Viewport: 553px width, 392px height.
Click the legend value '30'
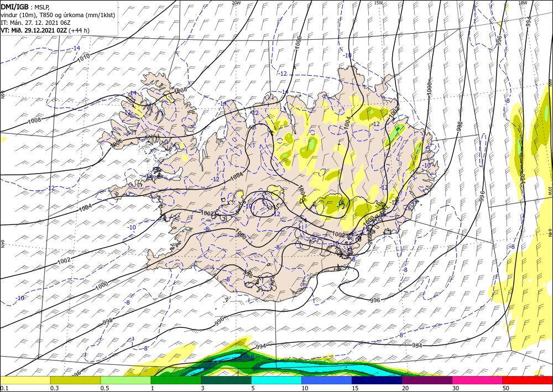tap(455, 388)
